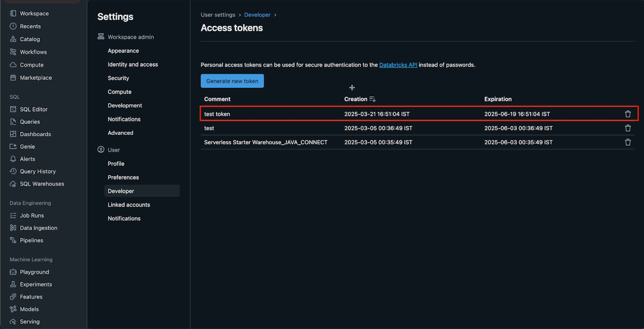
Task: Click the Features icon
Action: coord(13,296)
